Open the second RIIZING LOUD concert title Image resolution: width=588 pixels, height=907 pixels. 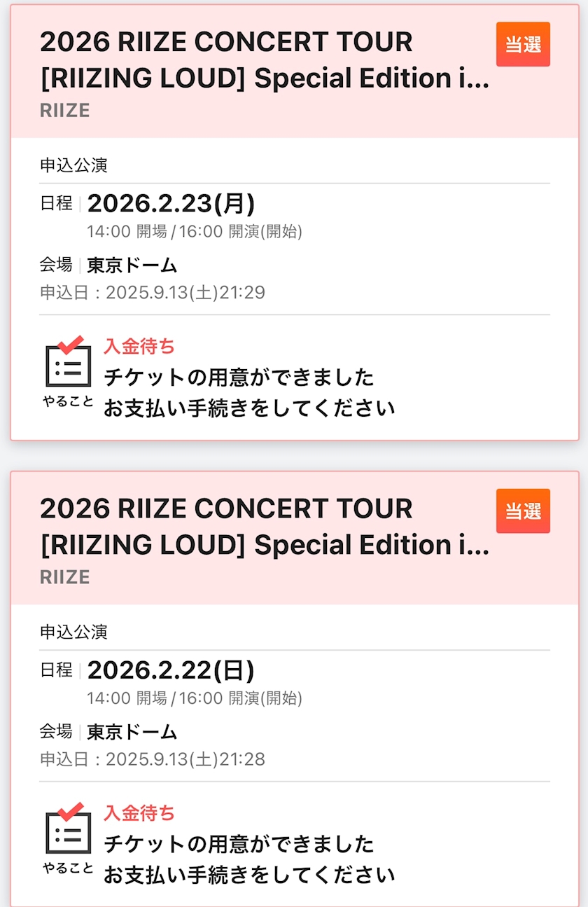[265, 527]
